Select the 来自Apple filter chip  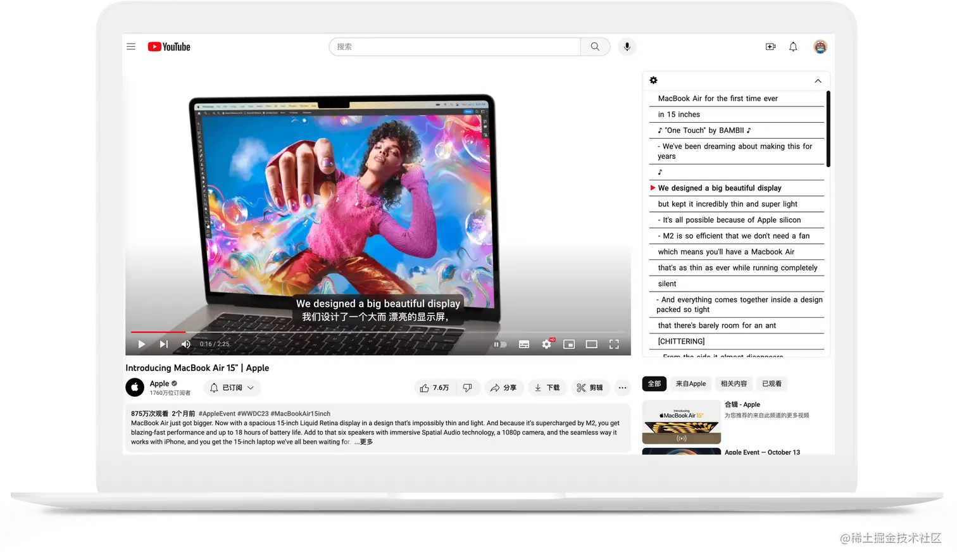[x=691, y=384]
